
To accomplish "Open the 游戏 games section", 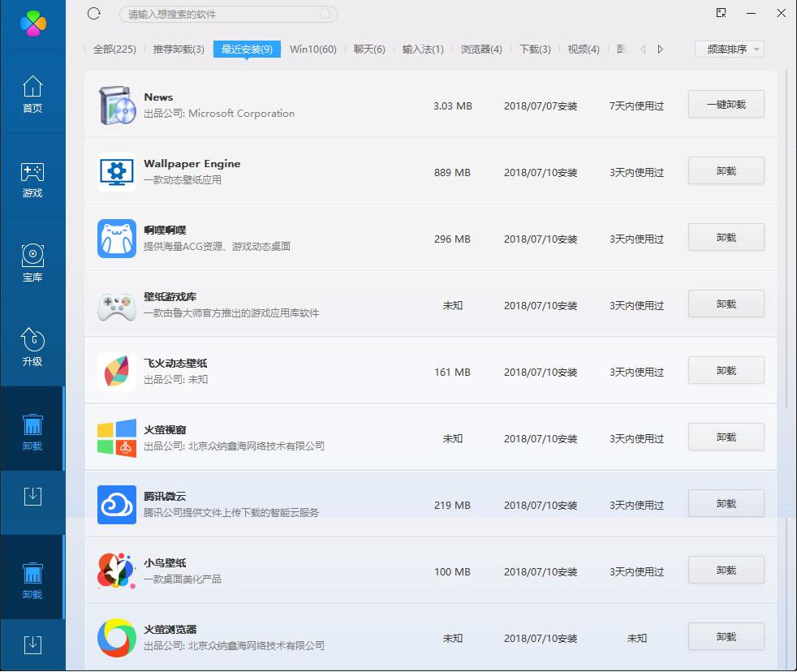I will (x=32, y=179).
